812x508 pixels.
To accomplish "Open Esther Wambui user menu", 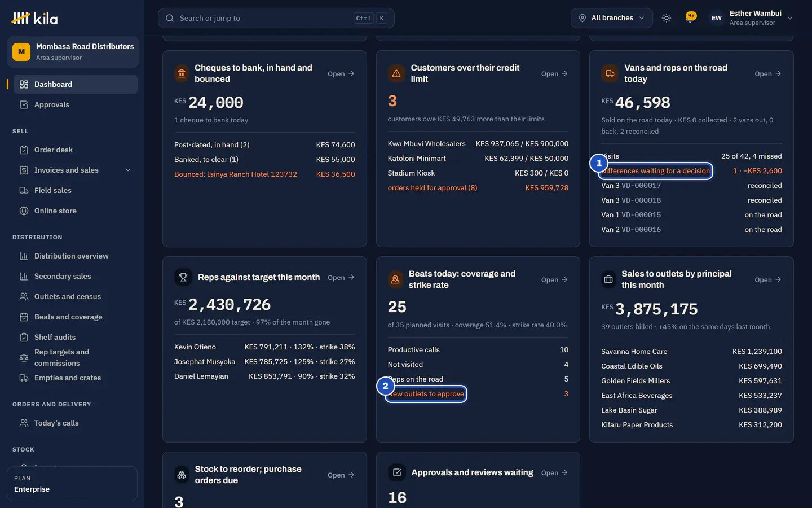I will click(x=751, y=18).
